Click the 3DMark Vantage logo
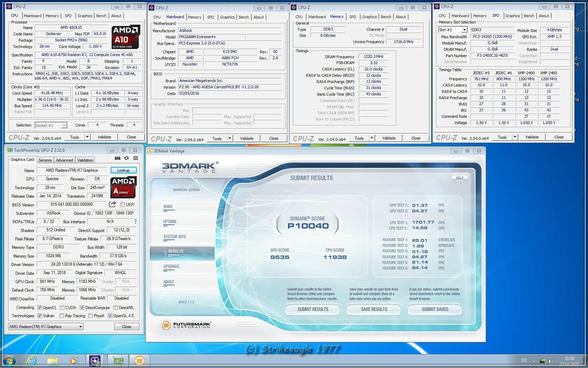This screenshot has width=588, height=368. coord(190,168)
